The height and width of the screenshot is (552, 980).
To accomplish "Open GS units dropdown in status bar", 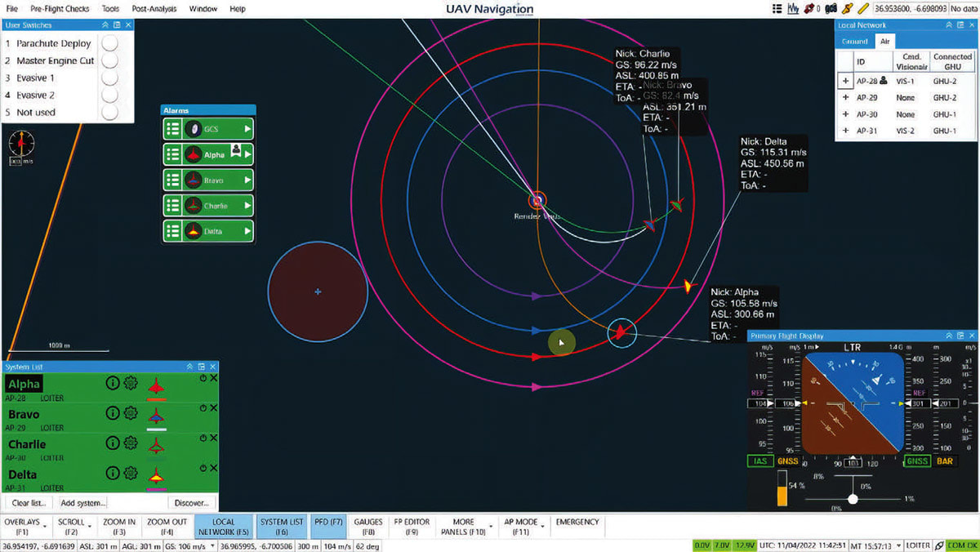I will [212, 545].
